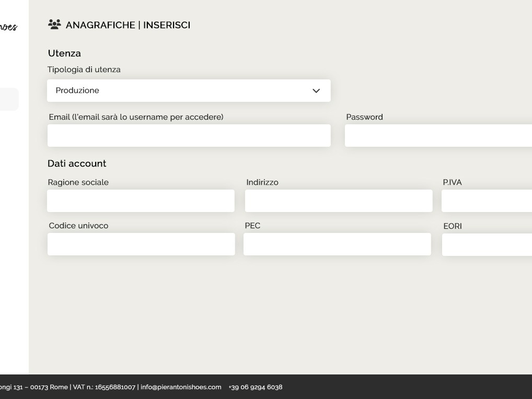Select the highlighted item in left sidebar
532x399 pixels.
click(9, 99)
